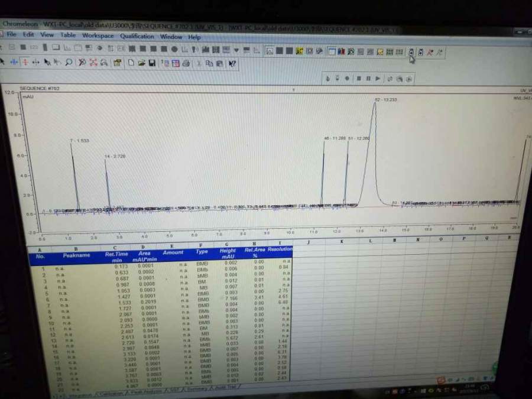Viewport: 532px width, 399px height.
Task: Click the red pin icon in top toolbar
Action: click(x=430, y=52)
